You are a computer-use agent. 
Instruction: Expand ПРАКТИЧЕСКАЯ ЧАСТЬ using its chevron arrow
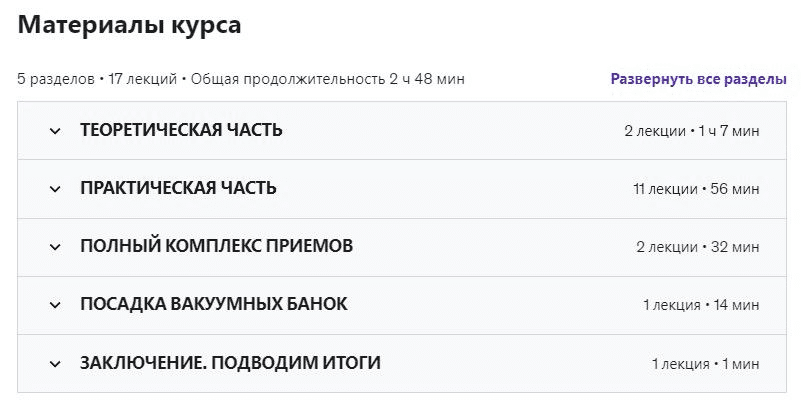[x=55, y=189]
